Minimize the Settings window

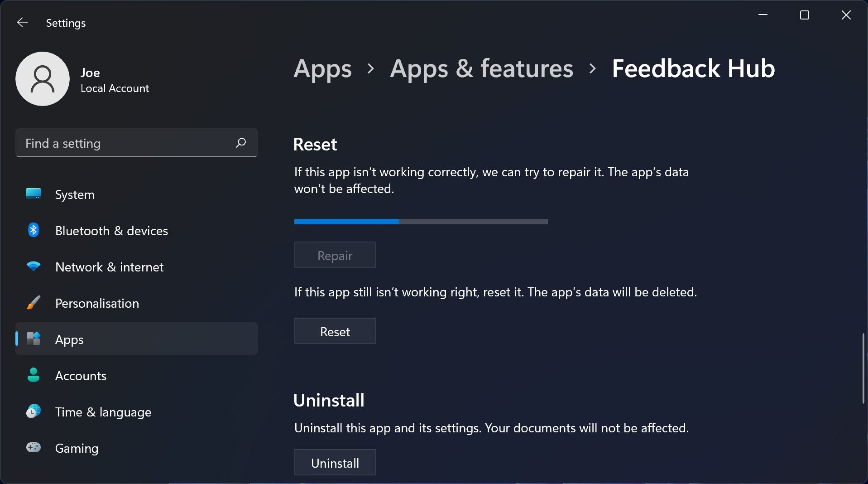pyautogui.click(x=763, y=15)
